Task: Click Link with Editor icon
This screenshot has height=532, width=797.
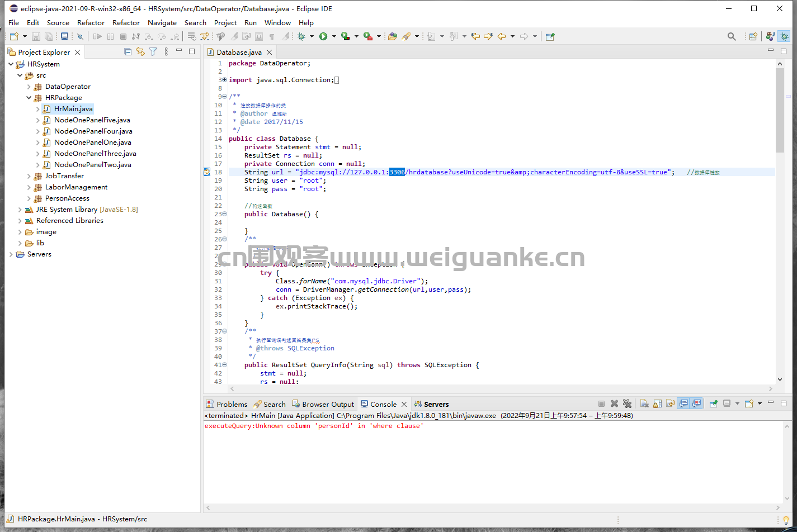Action: (x=140, y=51)
